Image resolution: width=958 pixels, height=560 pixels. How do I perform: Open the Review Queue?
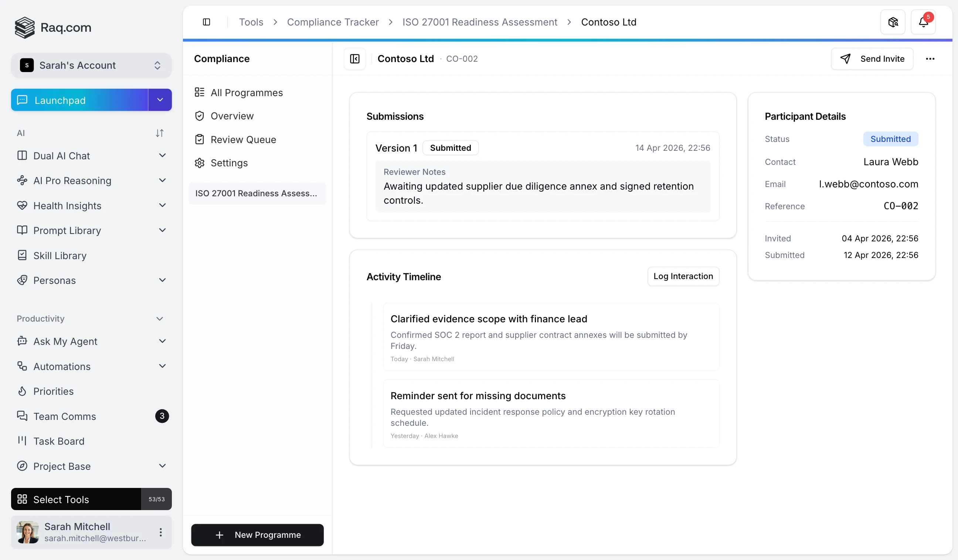[x=243, y=139]
